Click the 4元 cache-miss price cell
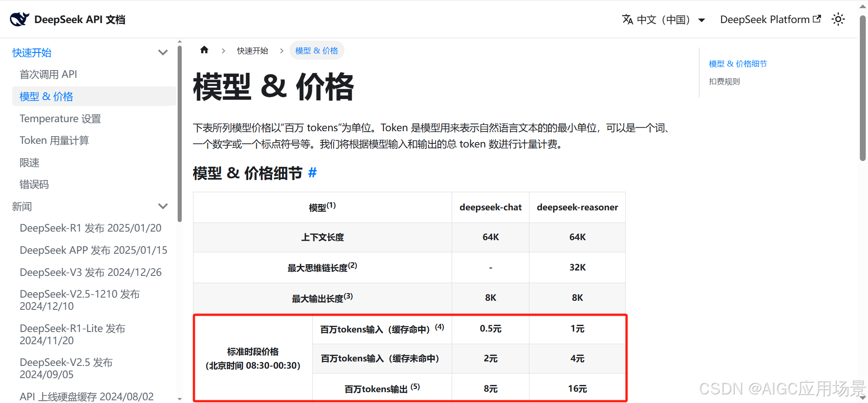This screenshot has width=868, height=403. 577,358
